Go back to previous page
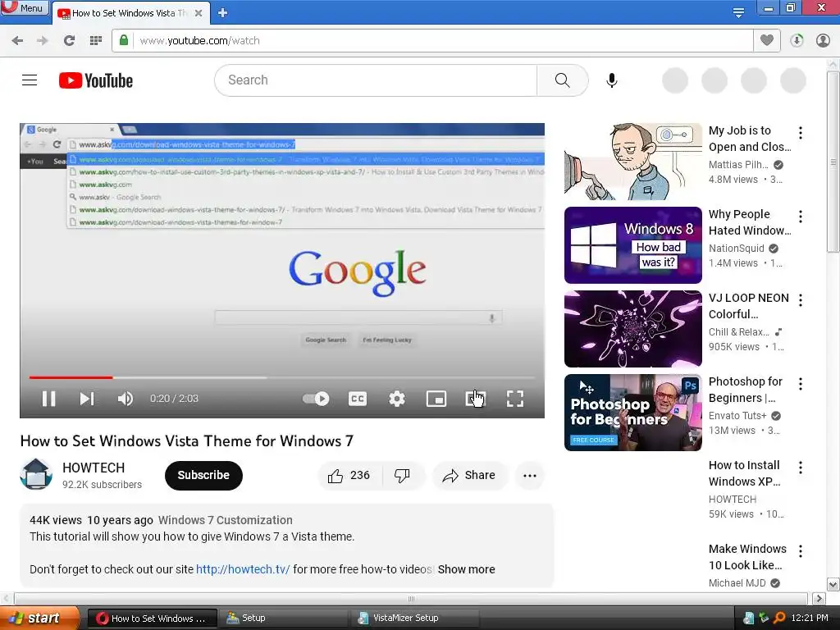The width and height of the screenshot is (840, 630). (x=17, y=40)
